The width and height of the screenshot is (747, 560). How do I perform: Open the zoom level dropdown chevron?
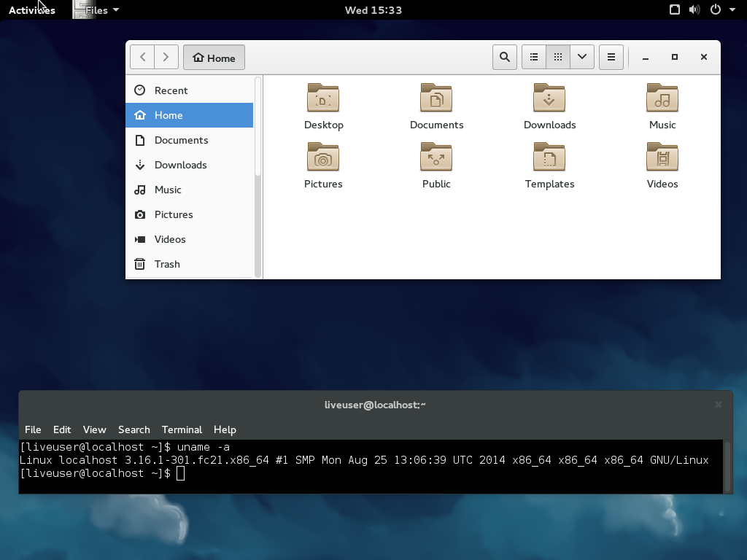tap(581, 57)
